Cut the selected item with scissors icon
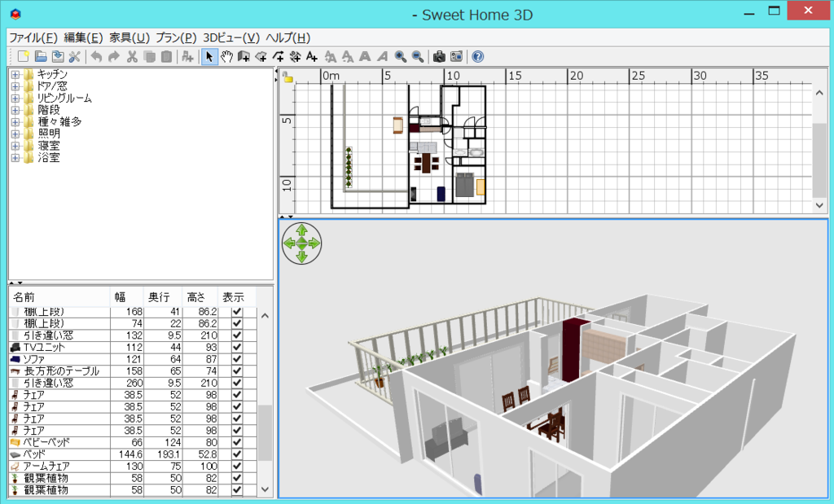This screenshot has width=834, height=504. (x=133, y=56)
